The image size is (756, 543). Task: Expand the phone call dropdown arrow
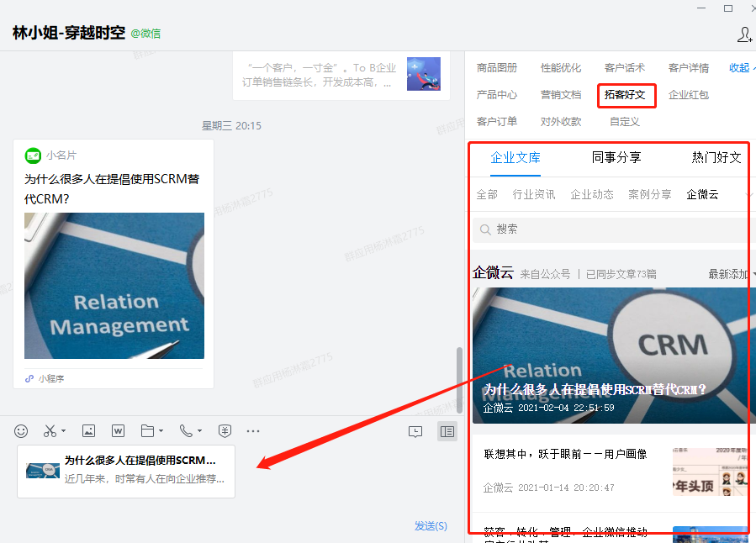click(199, 432)
